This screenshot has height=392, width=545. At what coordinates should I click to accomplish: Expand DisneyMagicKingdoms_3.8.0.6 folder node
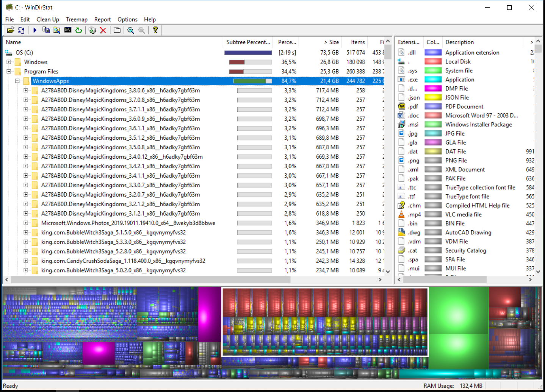click(x=26, y=90)
